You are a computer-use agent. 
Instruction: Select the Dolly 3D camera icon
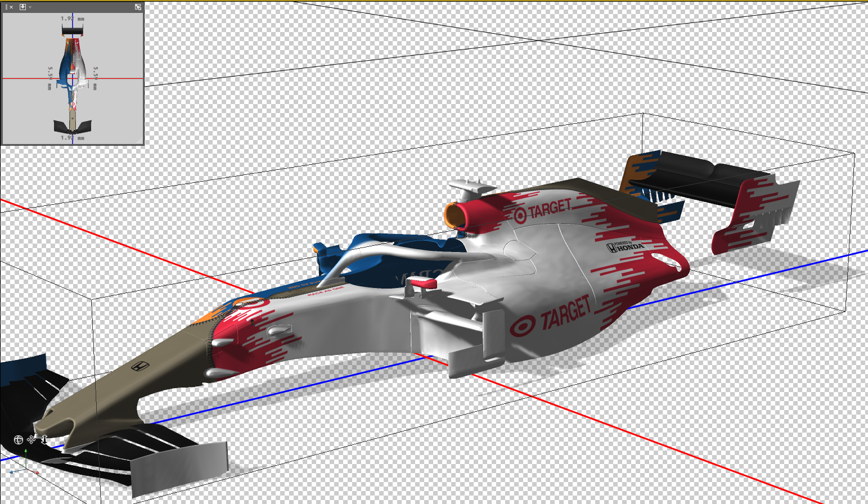click(44, 439)
